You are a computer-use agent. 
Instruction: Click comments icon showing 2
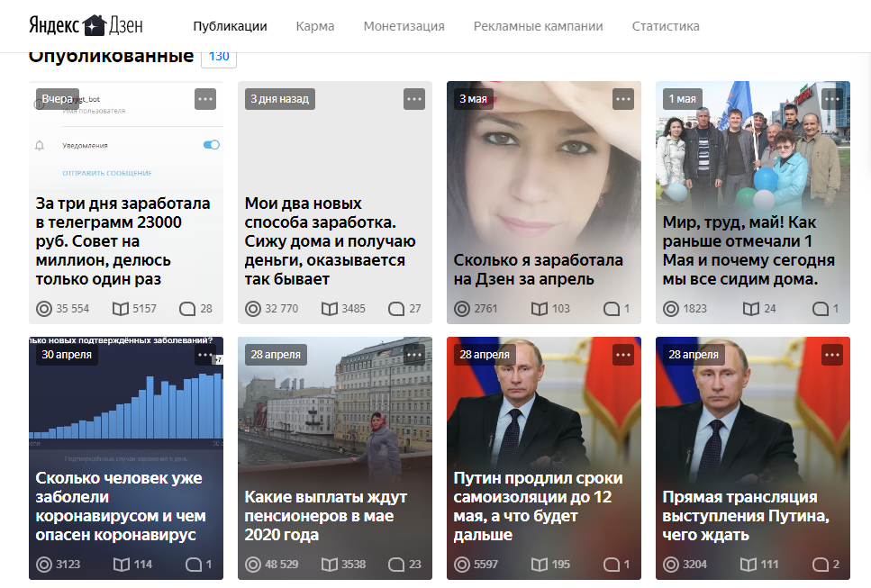[821, 565]
